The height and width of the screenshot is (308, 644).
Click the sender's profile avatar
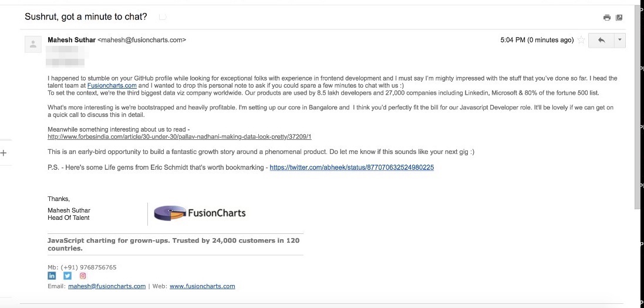(x=33, y=44)
